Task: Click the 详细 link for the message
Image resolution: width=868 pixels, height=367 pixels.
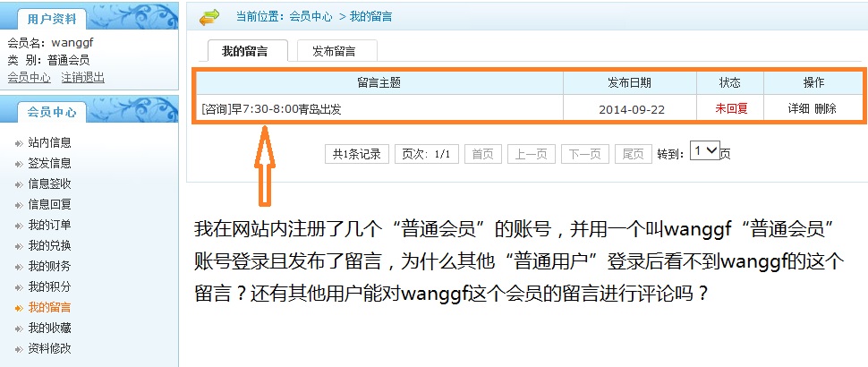Action: (x=798, y=108)
